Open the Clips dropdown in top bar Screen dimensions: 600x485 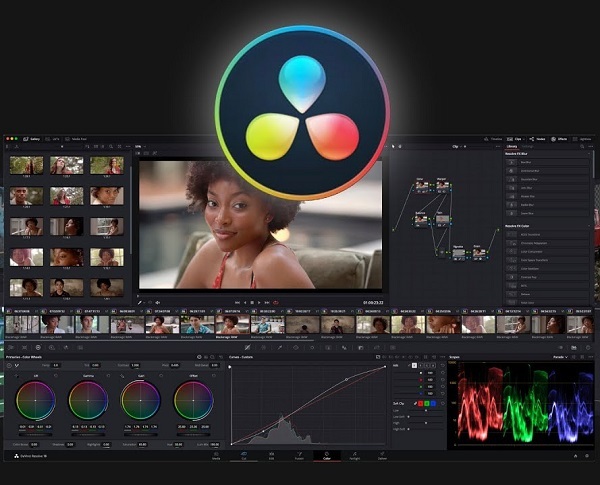point(515,139)
